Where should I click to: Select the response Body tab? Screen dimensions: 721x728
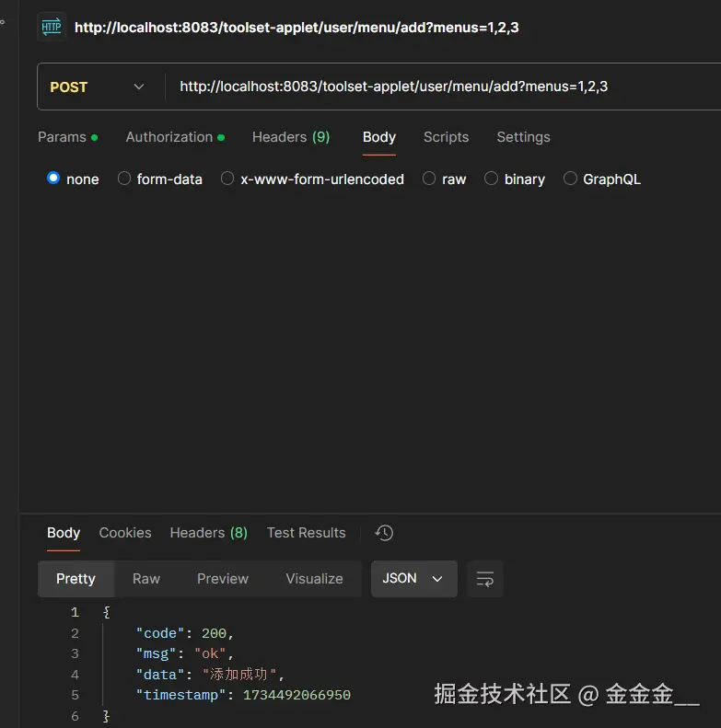pyautogui.click(x=64, y=533)
